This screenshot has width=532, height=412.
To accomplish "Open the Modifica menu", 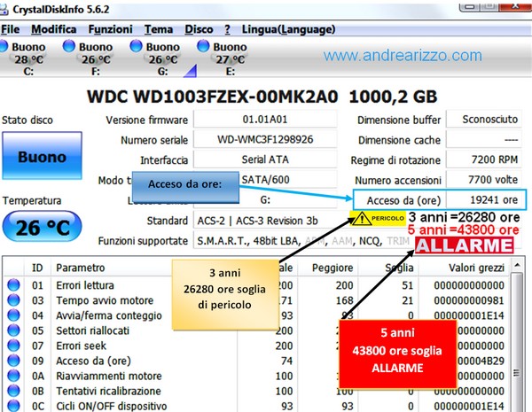I will click(54, 29).
